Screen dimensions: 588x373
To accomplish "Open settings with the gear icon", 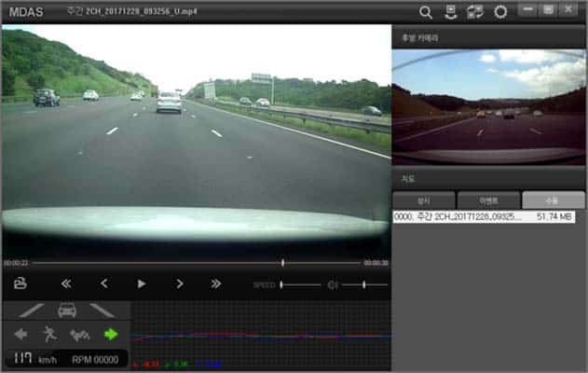I will tap(500, 12).
